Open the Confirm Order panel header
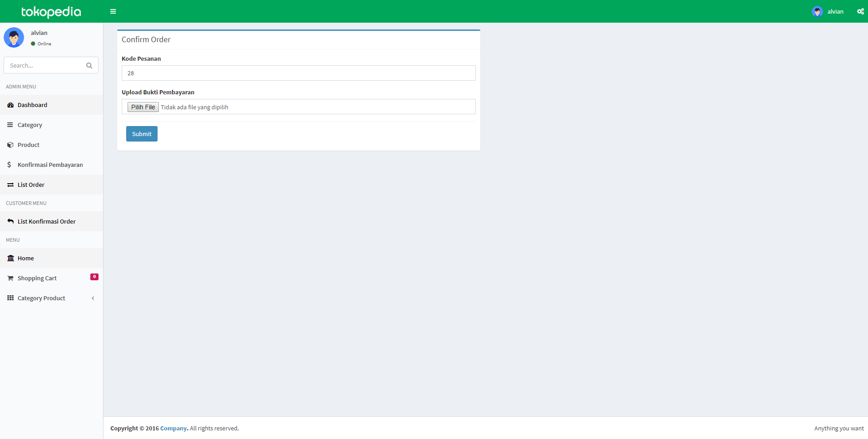The height and width of the screenshot is (439, 868). click(x=146, y=39)
